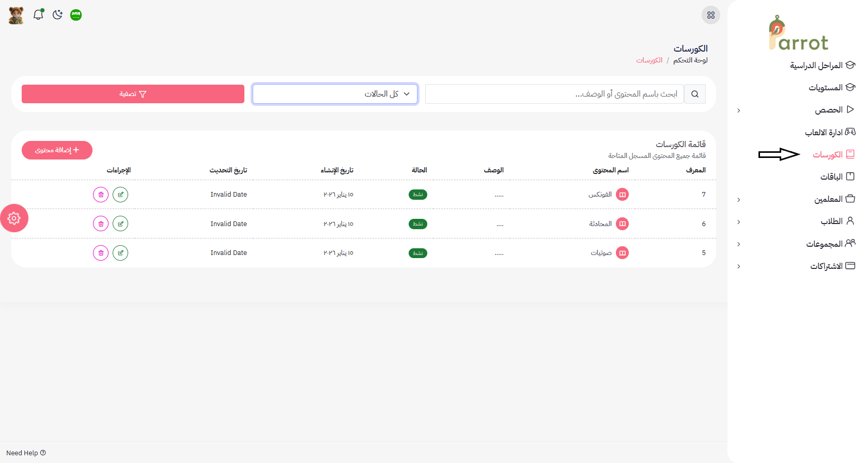868x463 pixels.
Task: Expand the الحصص sidebar submenu
Action: (x=739, y=110)
